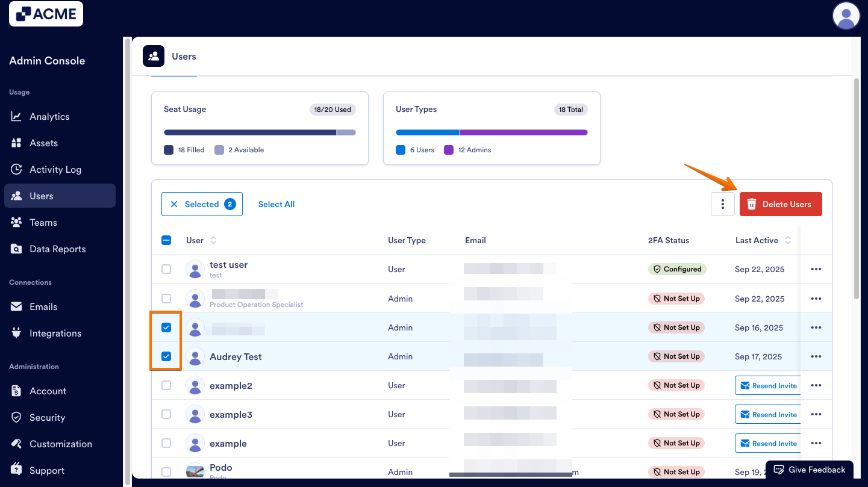The width and height of the screenshot is (868, 487).
Task: Go to Teams in sidebar
Action: [x=43, y=223]
